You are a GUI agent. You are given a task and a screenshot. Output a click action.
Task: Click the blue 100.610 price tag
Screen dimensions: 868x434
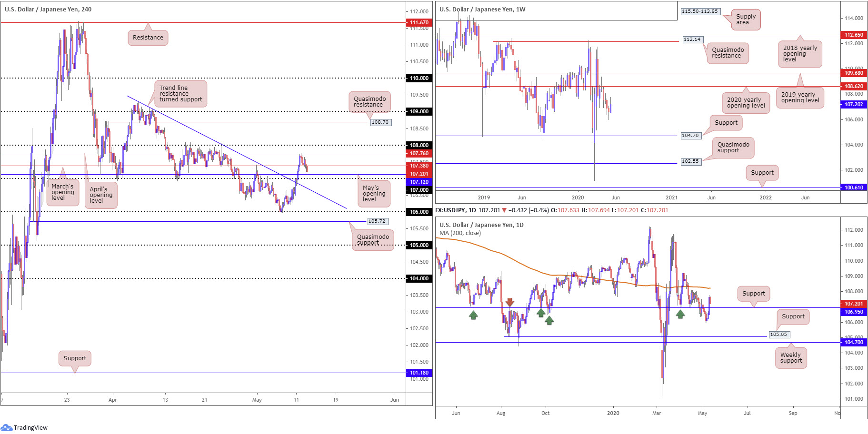point(854,187)
